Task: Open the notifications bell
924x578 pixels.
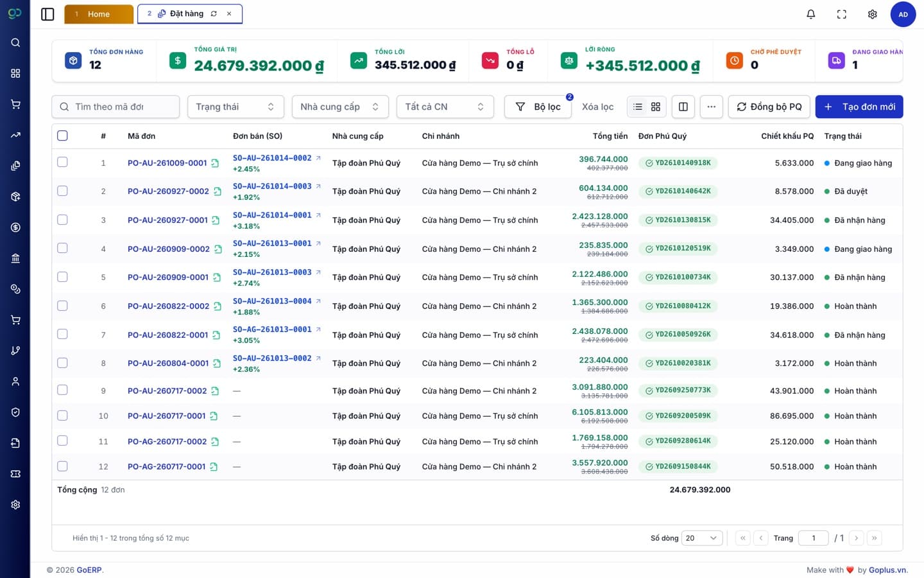Action: (811, 14)
